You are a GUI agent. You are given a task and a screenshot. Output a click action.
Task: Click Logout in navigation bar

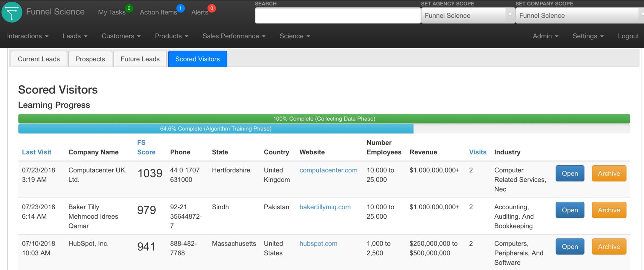pos(628,36)
